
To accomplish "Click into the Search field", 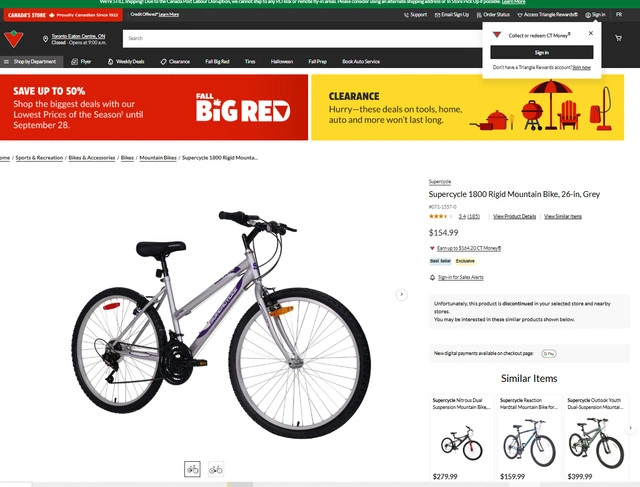I will coord(302,38).
